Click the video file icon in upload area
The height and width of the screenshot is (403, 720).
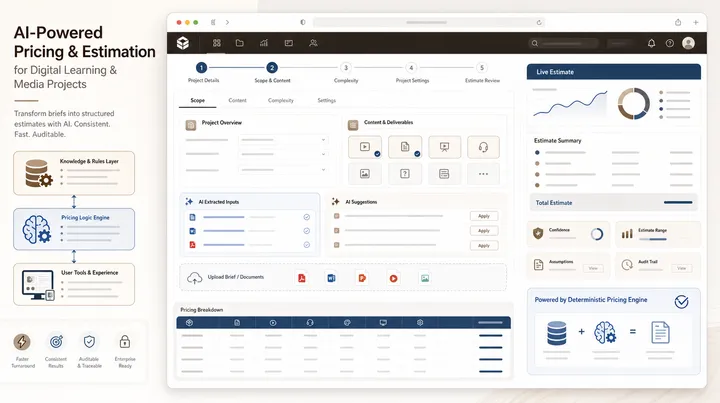click(x=394, y=278)
